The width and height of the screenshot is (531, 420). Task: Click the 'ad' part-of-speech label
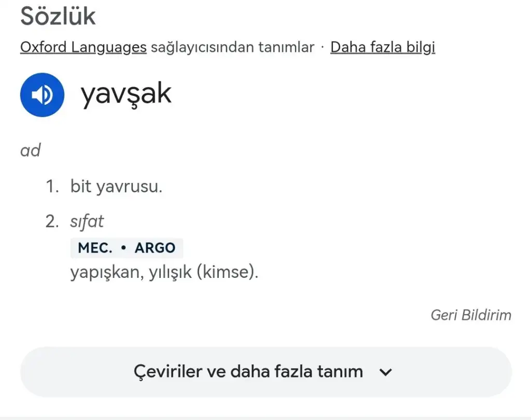(30, 151)
